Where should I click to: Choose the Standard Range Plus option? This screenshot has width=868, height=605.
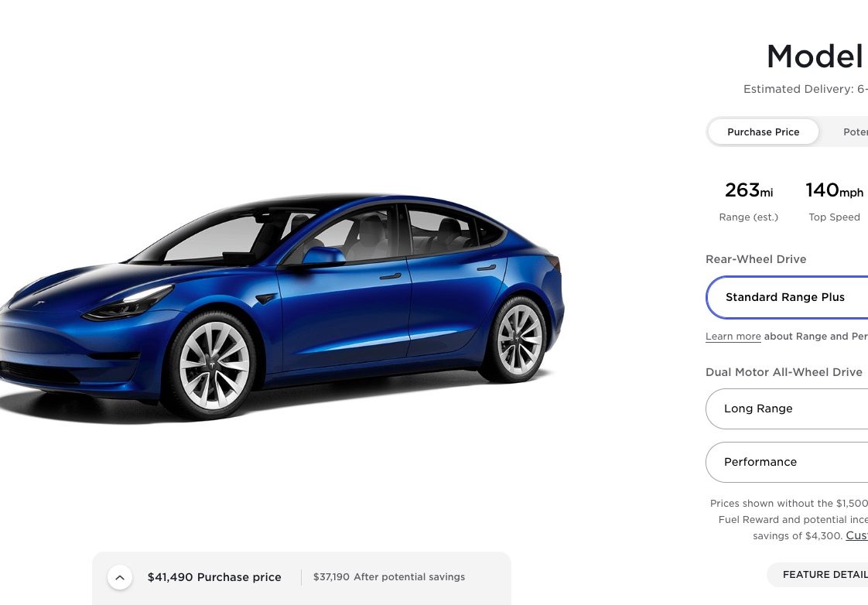pos(788,297)
